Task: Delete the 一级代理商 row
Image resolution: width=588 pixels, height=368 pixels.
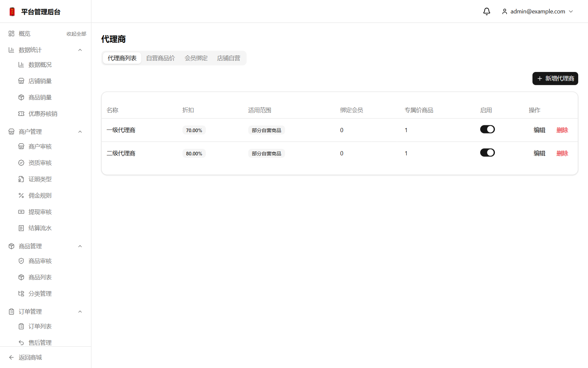Action: 562,130
